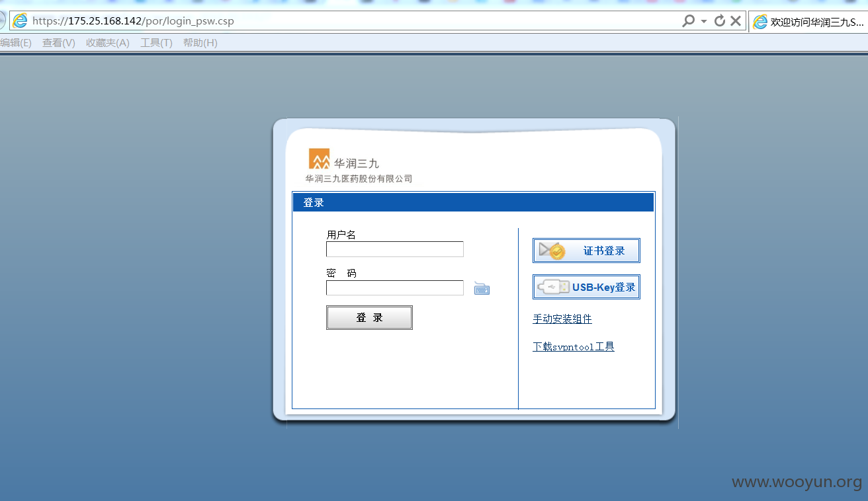
Task: Click the URL text in address bar
Action: click(133, 21)
